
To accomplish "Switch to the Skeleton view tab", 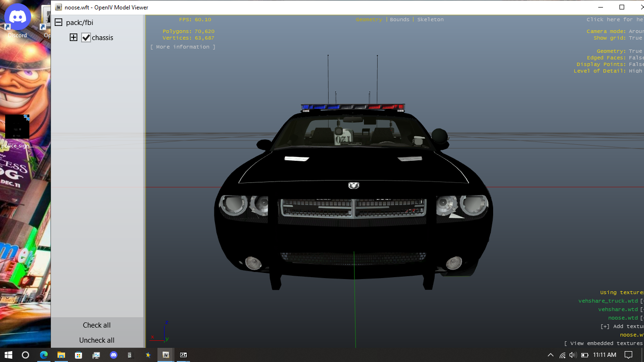I will pos(430,20).
